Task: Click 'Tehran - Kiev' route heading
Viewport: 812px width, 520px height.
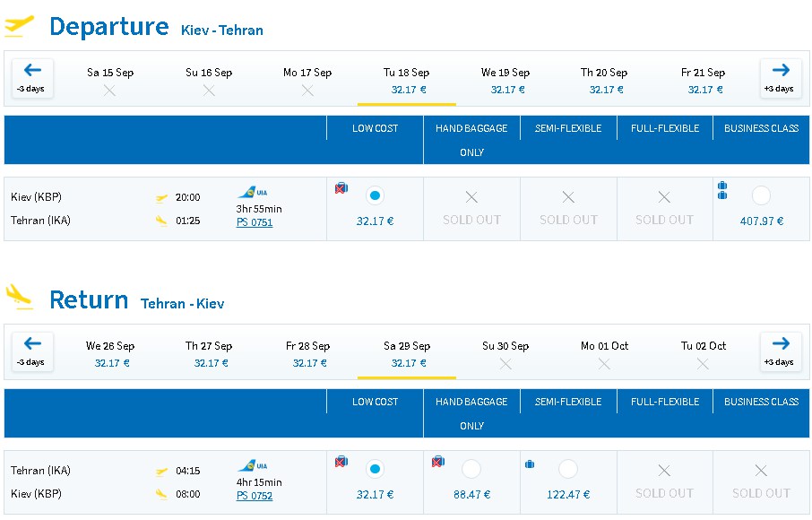Action: (x=182, y=304)
